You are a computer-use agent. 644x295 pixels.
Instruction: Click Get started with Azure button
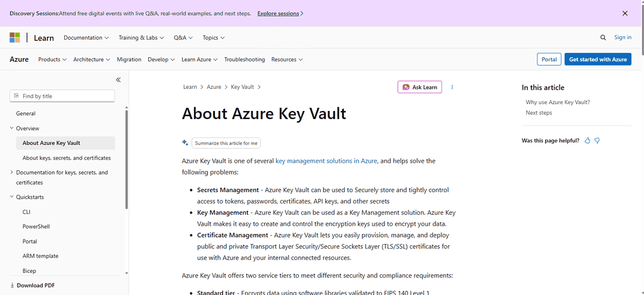597,59
